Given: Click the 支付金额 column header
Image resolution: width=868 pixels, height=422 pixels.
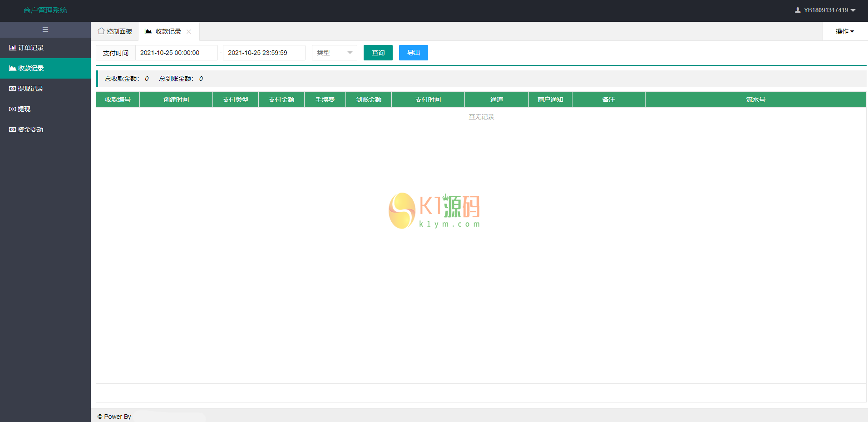Looking at the screenshot, I should pos(281,99).
